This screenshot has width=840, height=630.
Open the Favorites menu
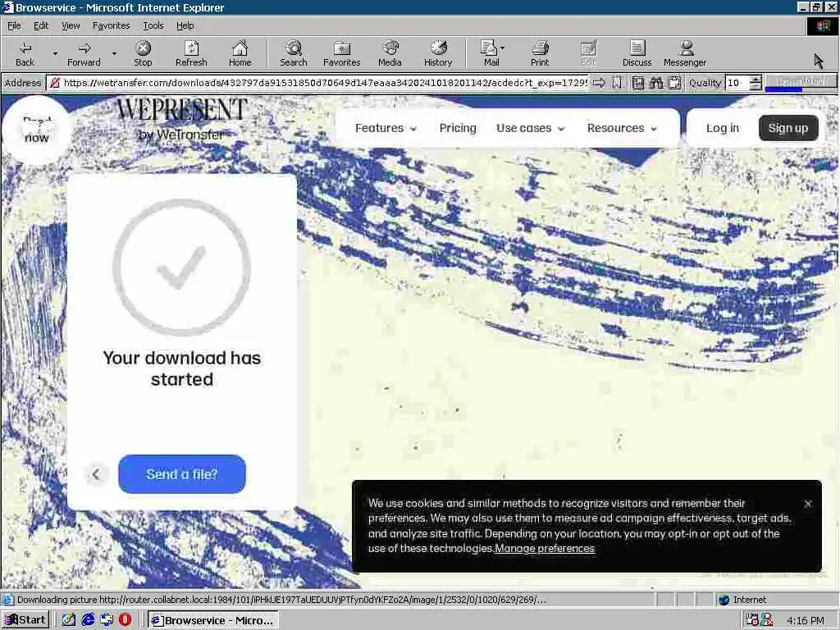(x=112, y=25)
